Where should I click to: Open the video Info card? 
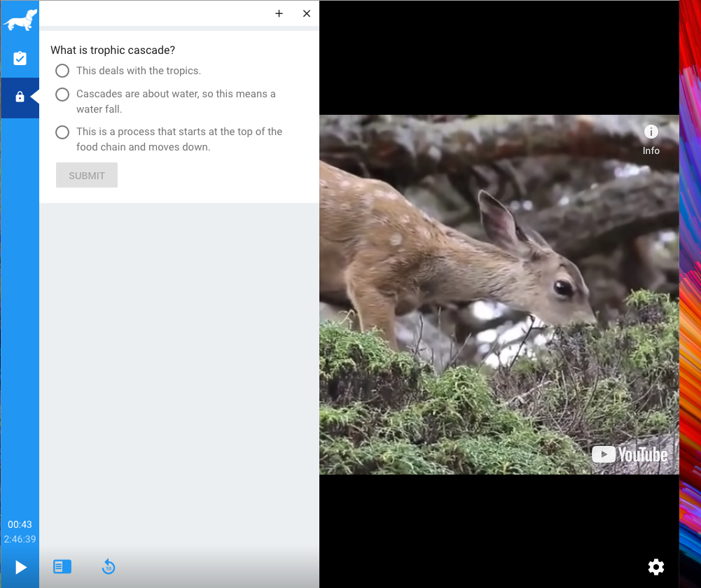tap(651, 140)
